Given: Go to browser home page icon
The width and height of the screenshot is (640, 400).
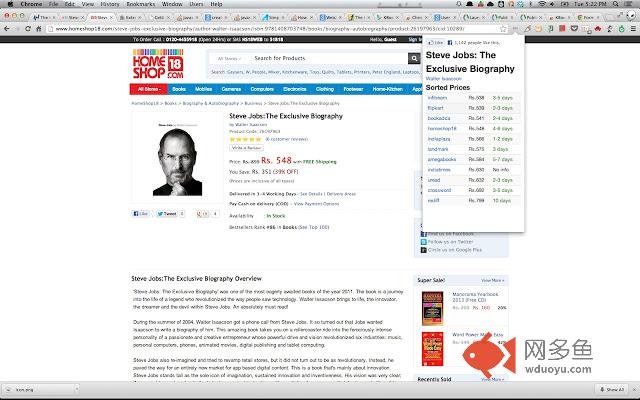Looking at the screenshot, I should point(39,29).
